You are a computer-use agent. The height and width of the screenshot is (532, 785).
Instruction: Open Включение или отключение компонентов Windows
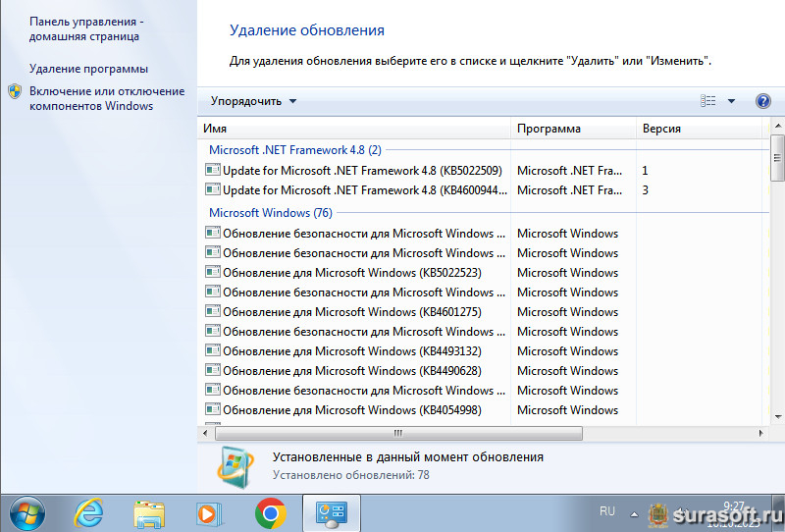click(106, 98)
